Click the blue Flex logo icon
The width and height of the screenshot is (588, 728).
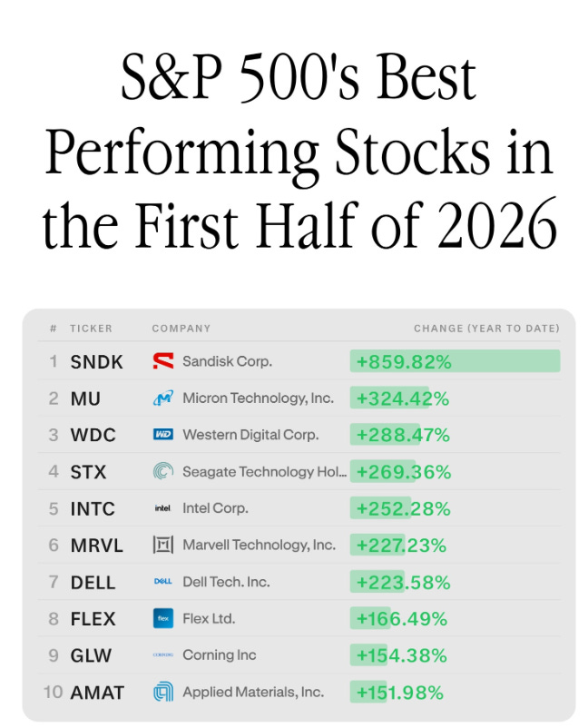163,618
